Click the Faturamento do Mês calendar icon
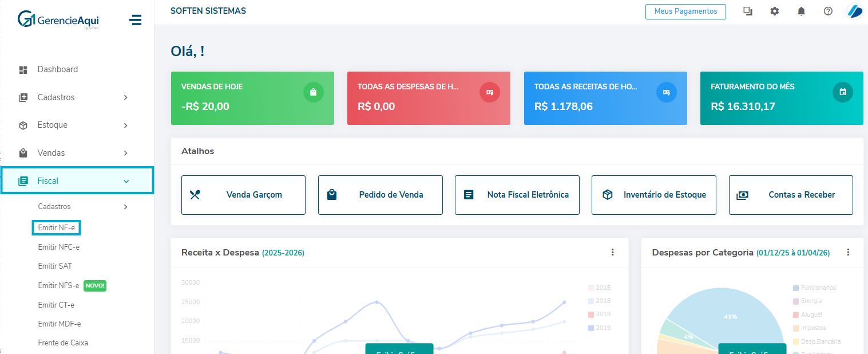 (x=842, y=92)
